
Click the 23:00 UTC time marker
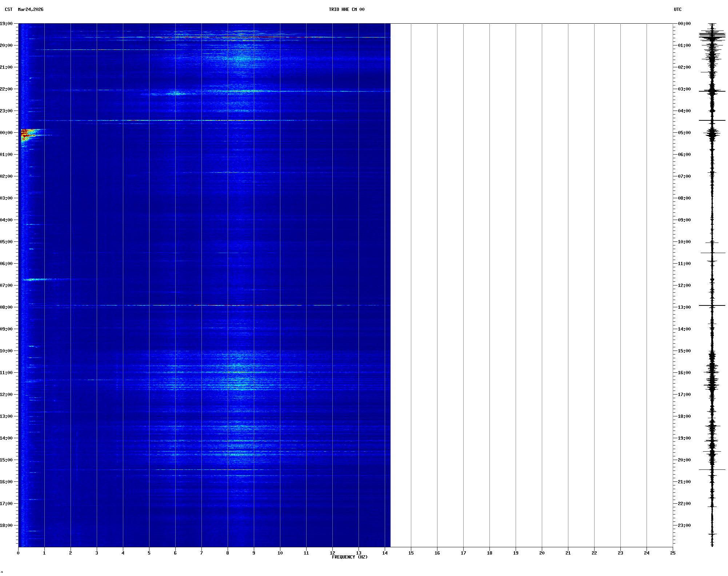[x=684, y=525]
